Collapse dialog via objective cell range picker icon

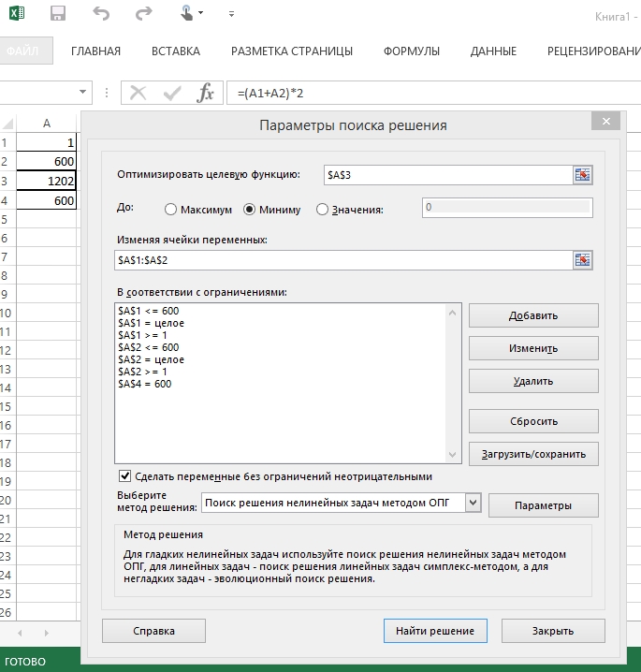coord(582,175)
